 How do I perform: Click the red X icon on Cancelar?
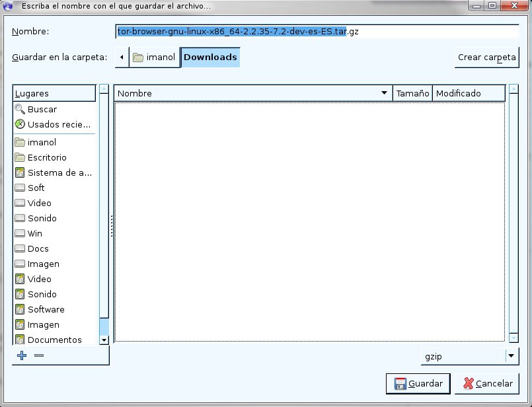[x=468, y=383]
